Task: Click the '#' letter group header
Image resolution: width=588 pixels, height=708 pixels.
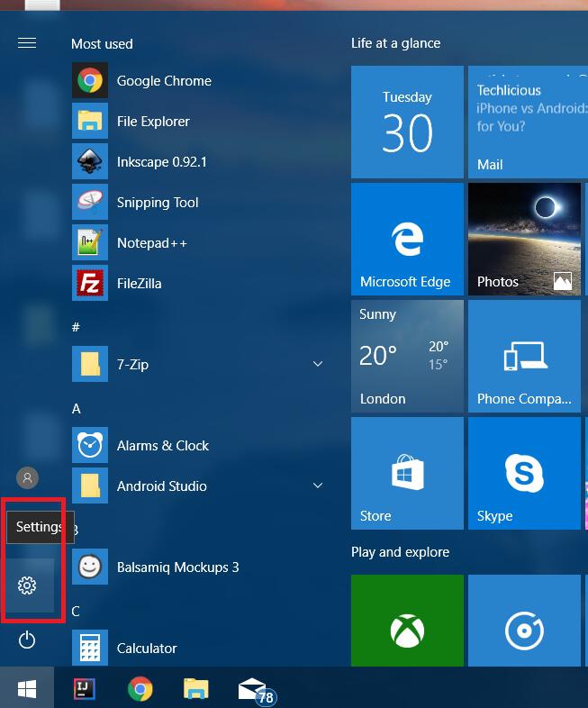Action: pos(76,327)
